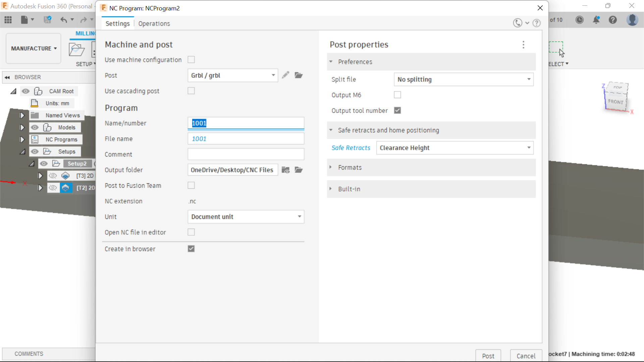Hide the CAM Root visibility eye
Image resolution: width=644 pixels, height=362 pixels.
click(x=26, y=91)
